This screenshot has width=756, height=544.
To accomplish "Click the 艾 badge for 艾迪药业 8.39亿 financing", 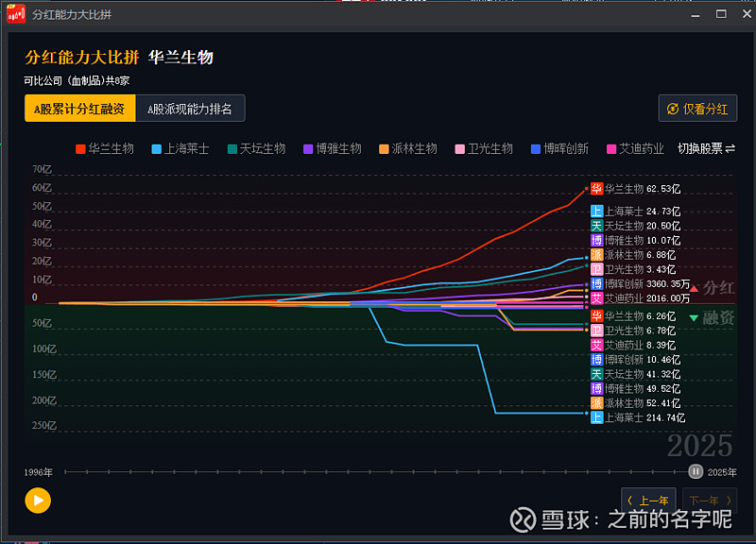I will coord(597,345).
